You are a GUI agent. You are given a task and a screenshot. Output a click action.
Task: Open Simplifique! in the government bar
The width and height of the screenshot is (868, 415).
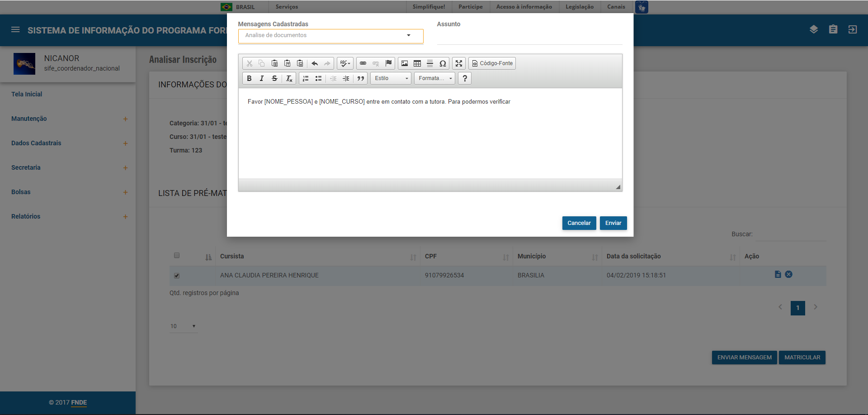pos(429,7)
